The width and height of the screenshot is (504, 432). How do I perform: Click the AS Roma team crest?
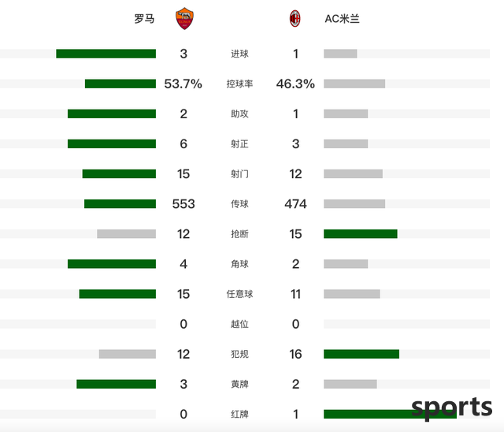point(184,18)
